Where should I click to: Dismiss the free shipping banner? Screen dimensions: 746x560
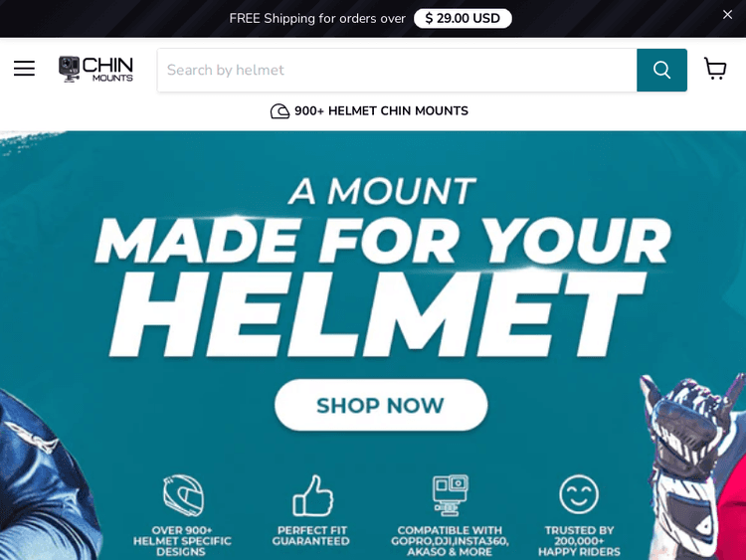coord(727,15)
